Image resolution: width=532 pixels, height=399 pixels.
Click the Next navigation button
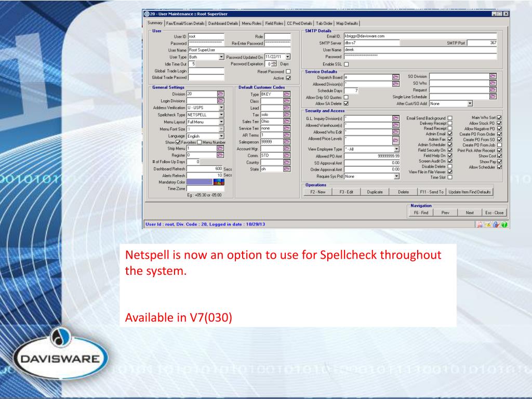click(470, 212)
